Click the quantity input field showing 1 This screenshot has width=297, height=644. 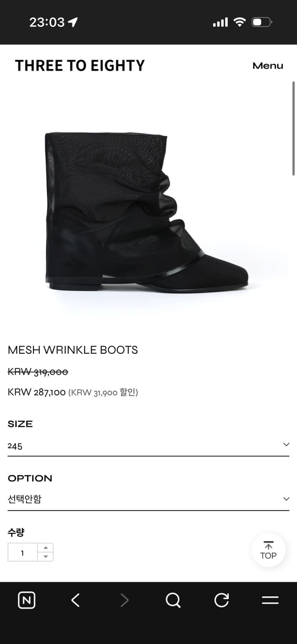pyautogui.click(x=23, y=553)
